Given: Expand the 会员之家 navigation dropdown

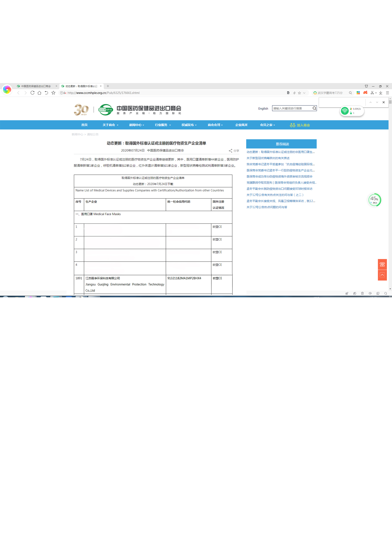Looking at the screenshot, I should click(267, 125).
